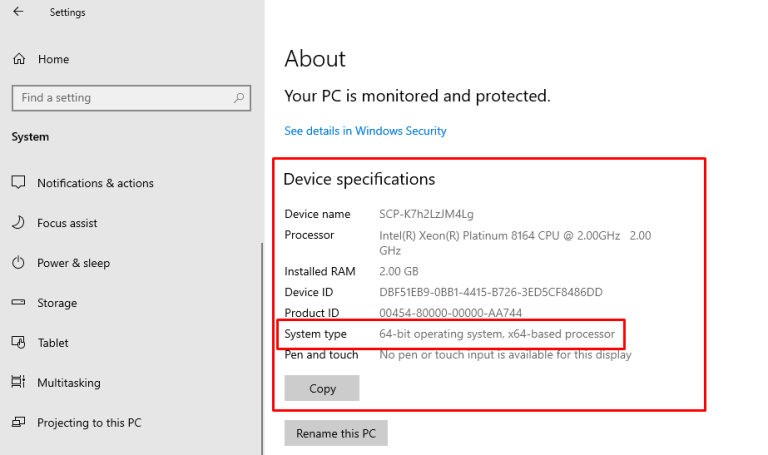
Task: Click the Settings window title
Action: click(67, 12)
